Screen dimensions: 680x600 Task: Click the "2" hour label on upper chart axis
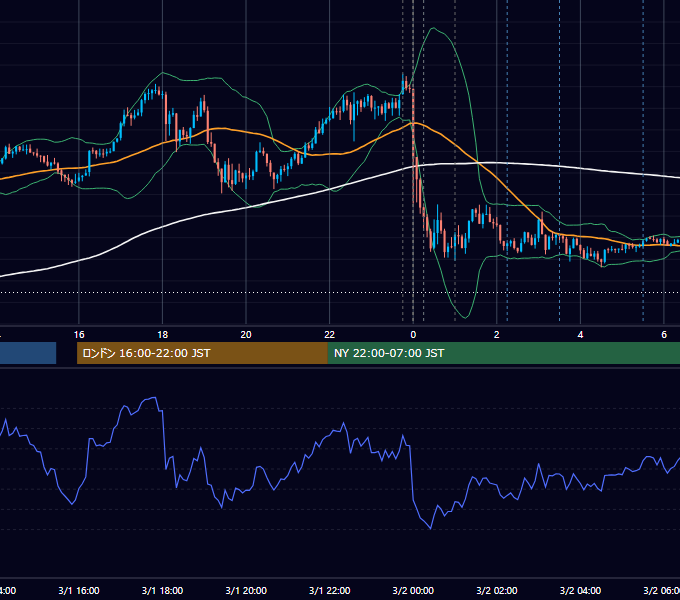click(x=497, y=335)
